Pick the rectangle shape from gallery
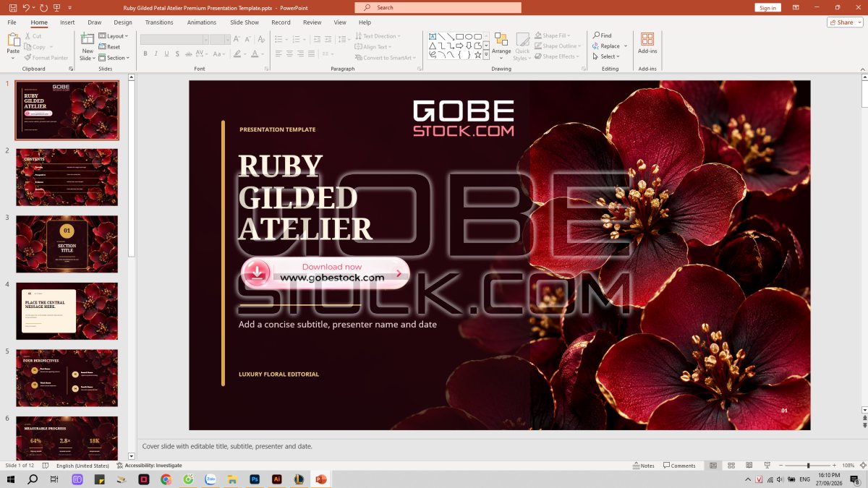The height and width of the screenshot is (488, 868). coord(459,36)
